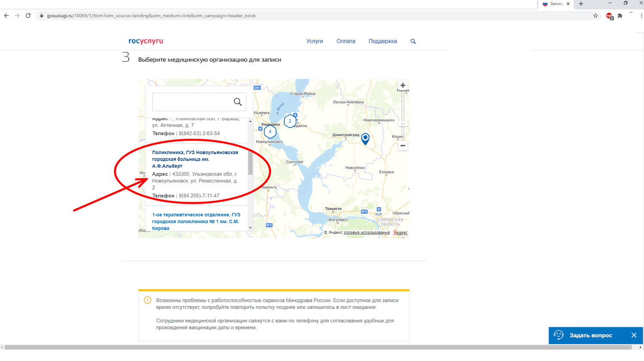Close the Задать вопрос widget

634,335
